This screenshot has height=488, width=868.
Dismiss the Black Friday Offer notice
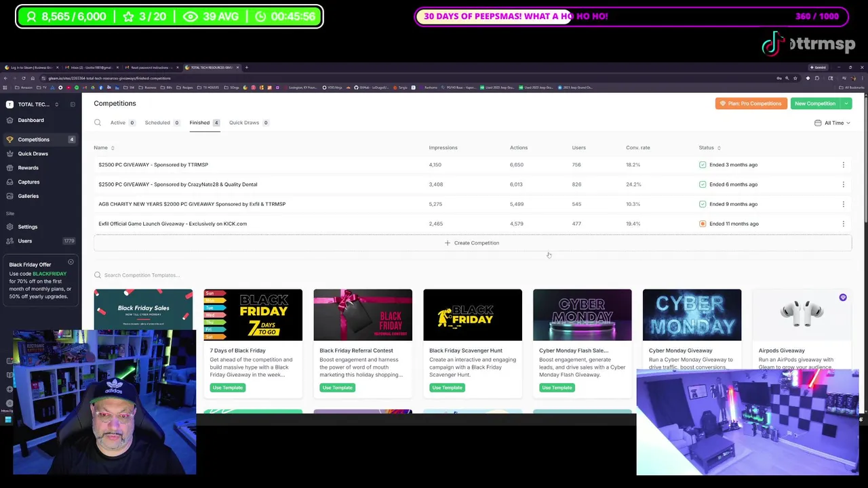coord(71,262)
